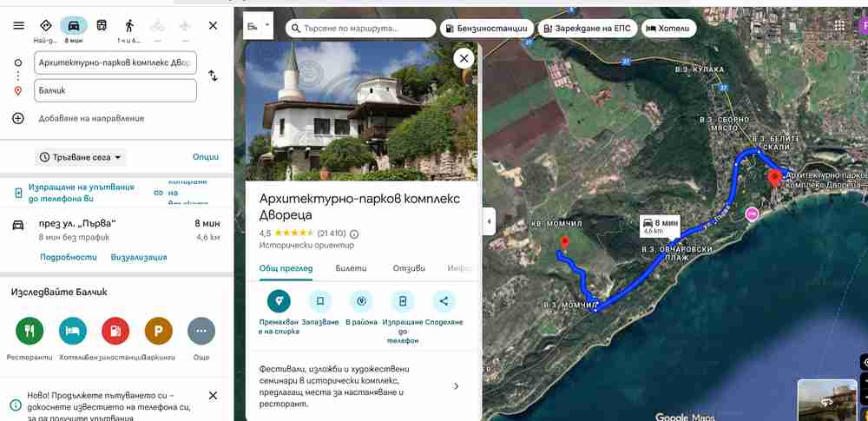
Task: Swap start and destination points
Action: (213, 76)
